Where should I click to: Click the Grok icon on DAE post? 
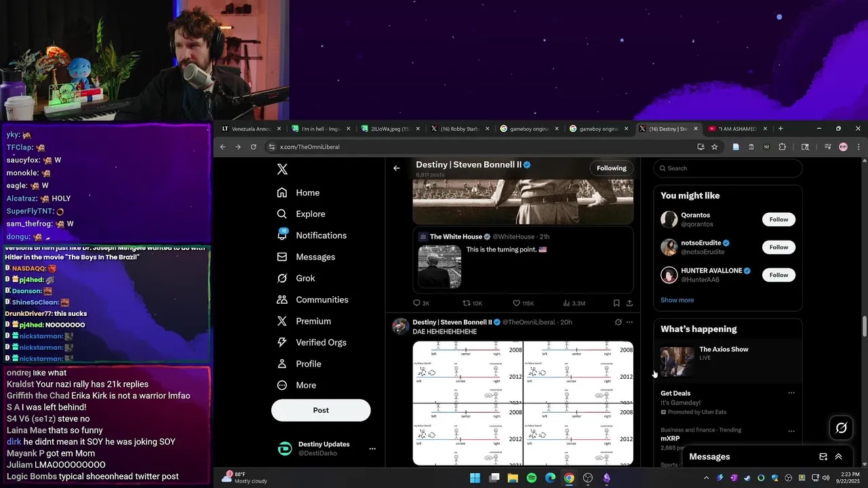[x=618, y=322]
